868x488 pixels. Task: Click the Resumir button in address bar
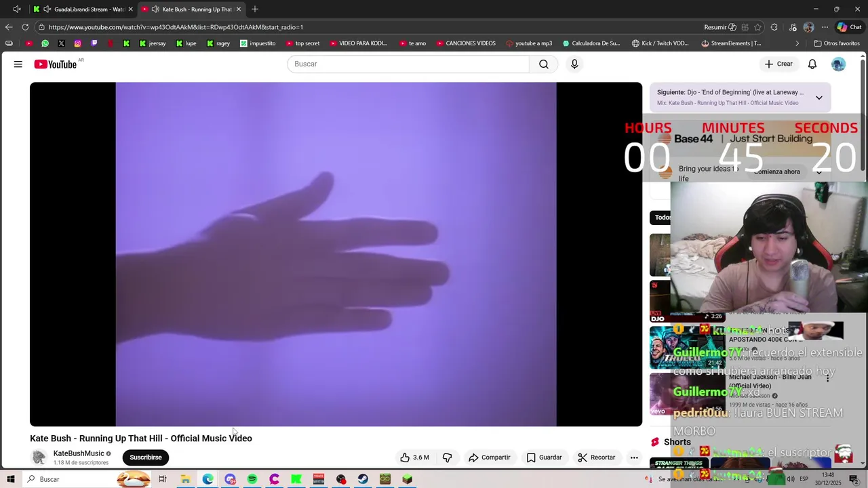[x=720, y=27]
